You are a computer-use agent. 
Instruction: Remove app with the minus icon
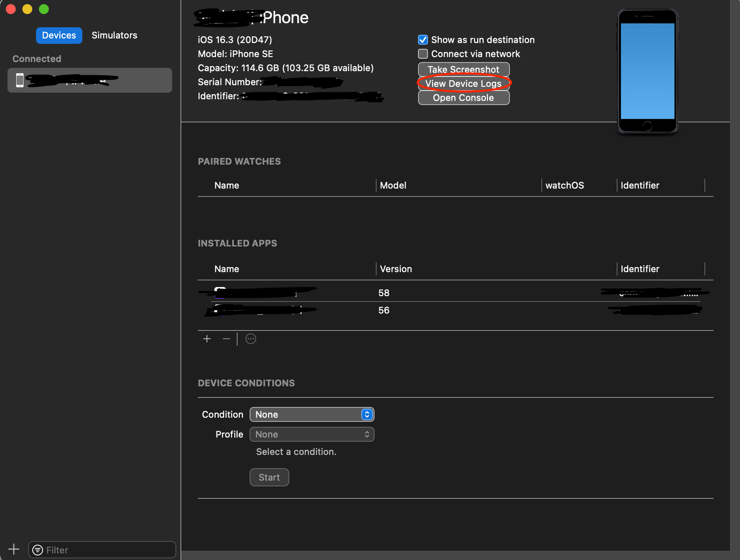[226, 339]
